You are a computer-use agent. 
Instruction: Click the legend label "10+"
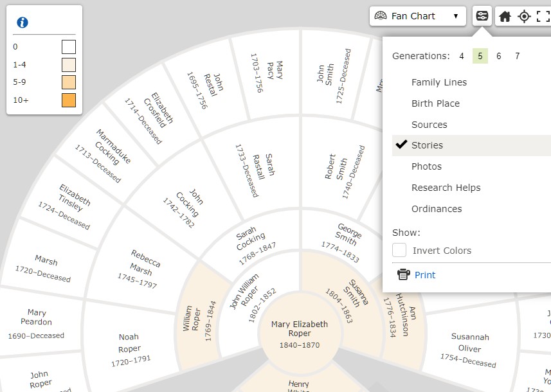coord(21,100)
